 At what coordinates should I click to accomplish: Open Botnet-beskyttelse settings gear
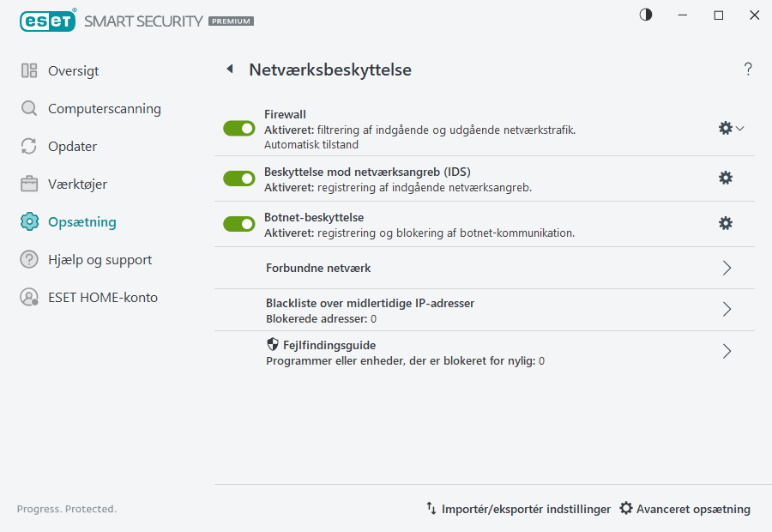tap(725, 223)
